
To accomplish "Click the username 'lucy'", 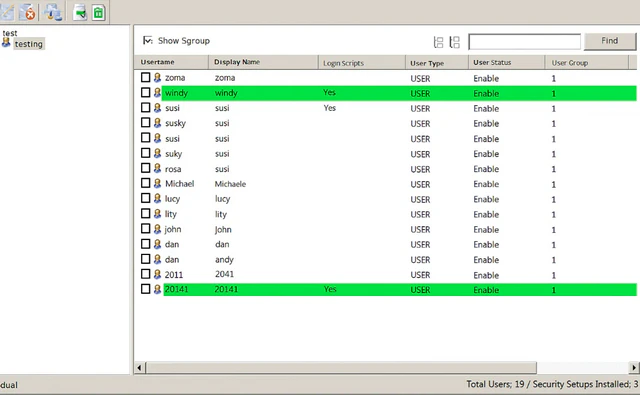I will point(172,199).
